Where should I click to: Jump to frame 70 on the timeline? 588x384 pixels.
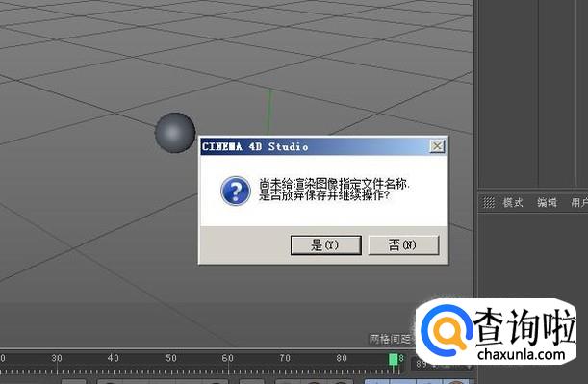tap(285, 358)
